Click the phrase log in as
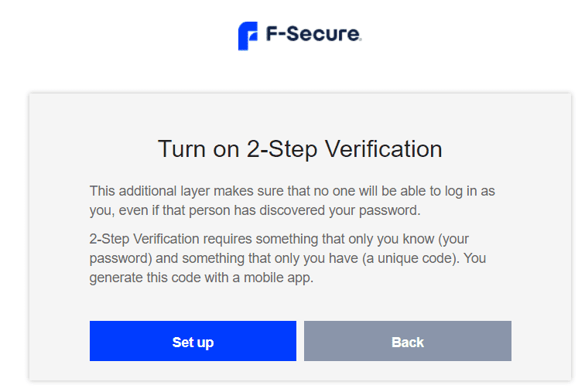Viewport: 585px width, 392px height. (470, 191)
